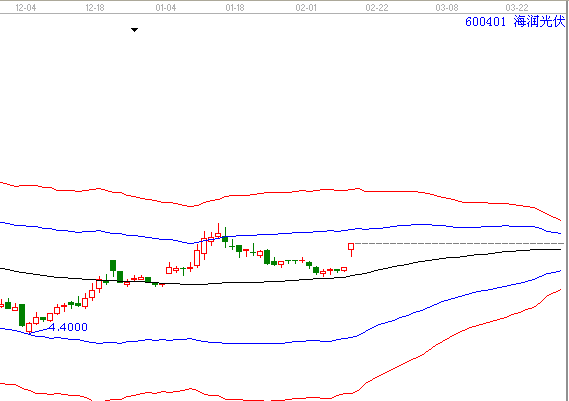The width and height of the screenshot is (569, 401).
Task: Click the gray dashed current-price line
Action: [459, 244]
